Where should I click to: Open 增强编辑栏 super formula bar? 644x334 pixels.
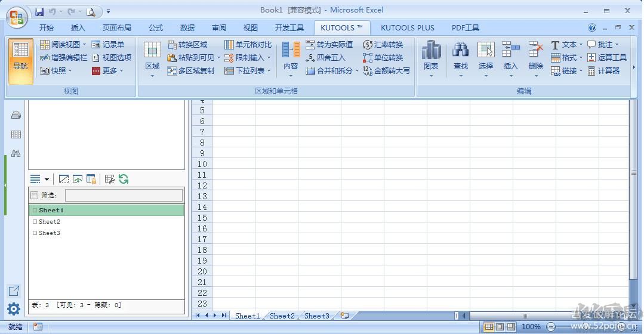64,57
